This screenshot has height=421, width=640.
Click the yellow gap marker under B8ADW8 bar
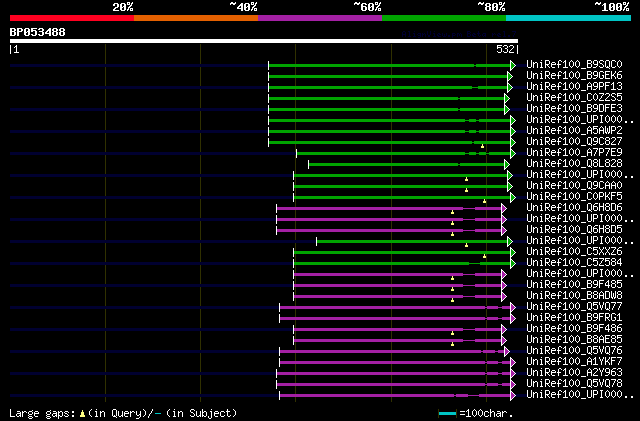[x=452, y=301]
